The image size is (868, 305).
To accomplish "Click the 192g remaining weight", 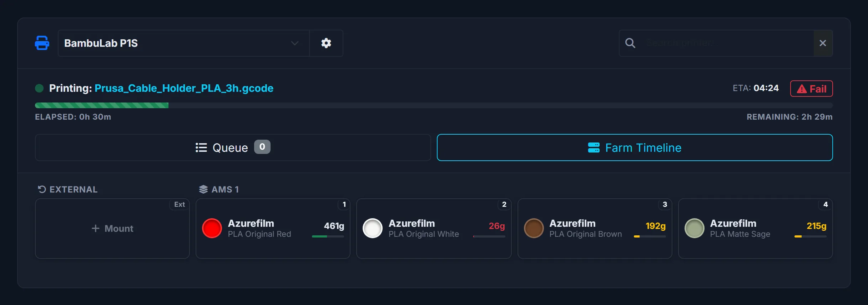I will click(656, 226).
